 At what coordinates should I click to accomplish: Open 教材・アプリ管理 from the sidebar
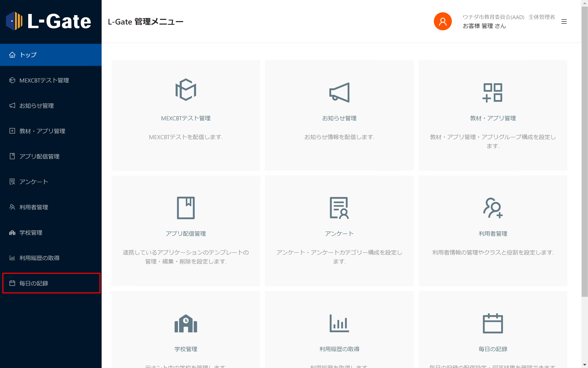(51, 131)
